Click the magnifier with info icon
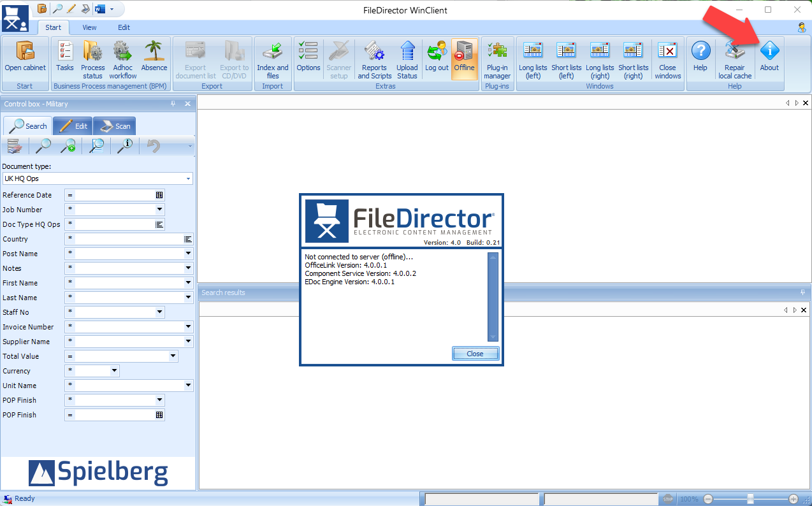This screenshot has height=506, width=812. tap(124, 146)
